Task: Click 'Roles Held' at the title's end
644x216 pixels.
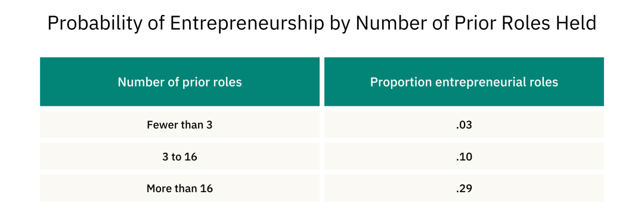Action: pos(546,24)
